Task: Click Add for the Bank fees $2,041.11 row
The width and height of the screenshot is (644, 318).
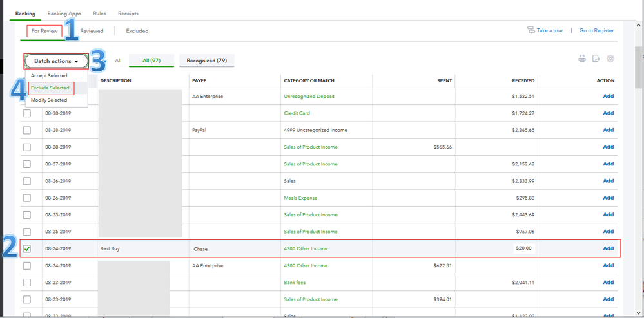Action: 609,283
